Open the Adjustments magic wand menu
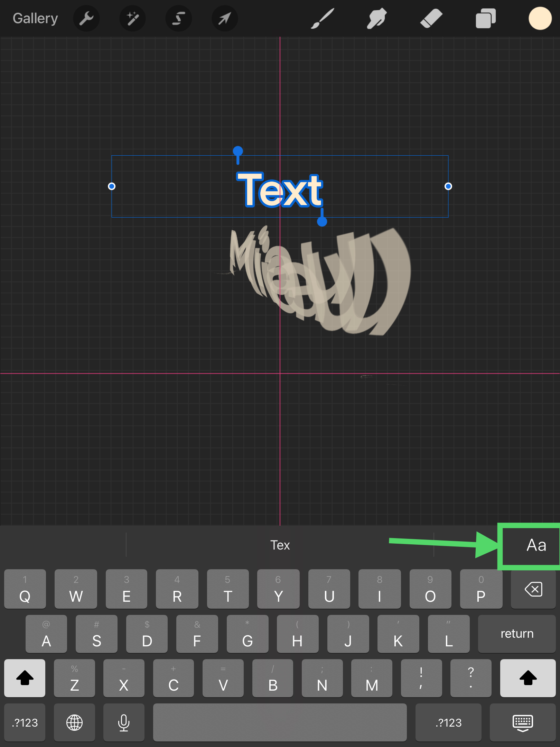Viewport: 560px width, 747px height. 132,18
